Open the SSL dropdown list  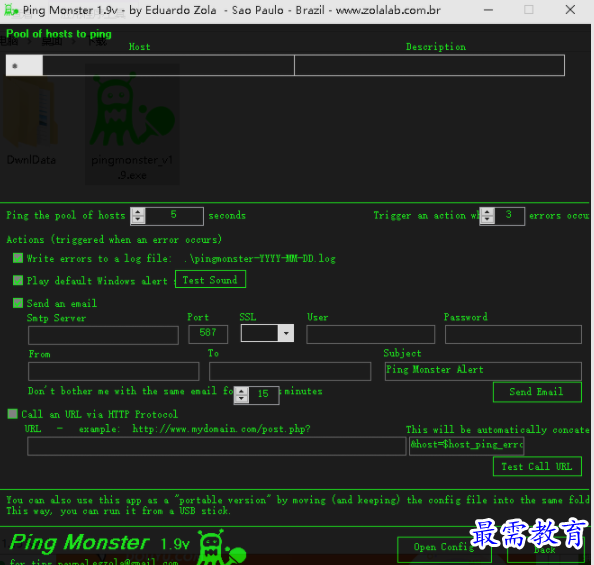point(286,333)
